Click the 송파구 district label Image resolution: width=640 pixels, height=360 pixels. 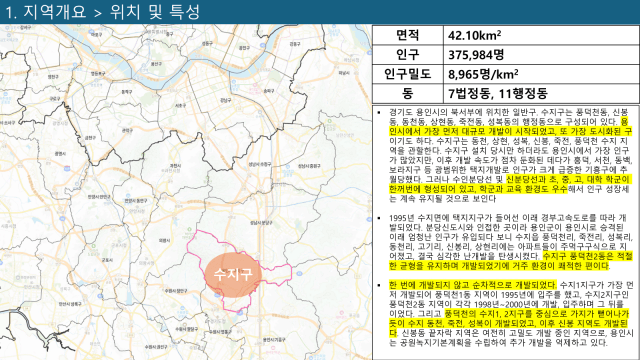(x=269, y=91)
